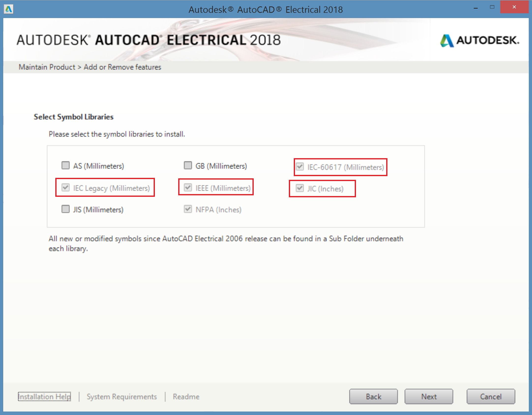Uncheck the NFPA (Inches) library

point(188,209)
